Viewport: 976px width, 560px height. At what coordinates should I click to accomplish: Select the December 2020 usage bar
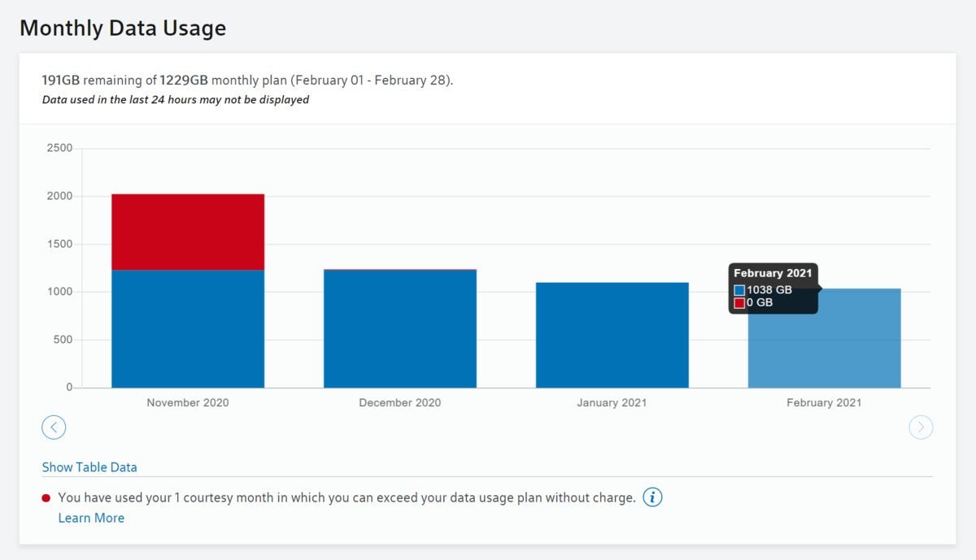(400, 328)
